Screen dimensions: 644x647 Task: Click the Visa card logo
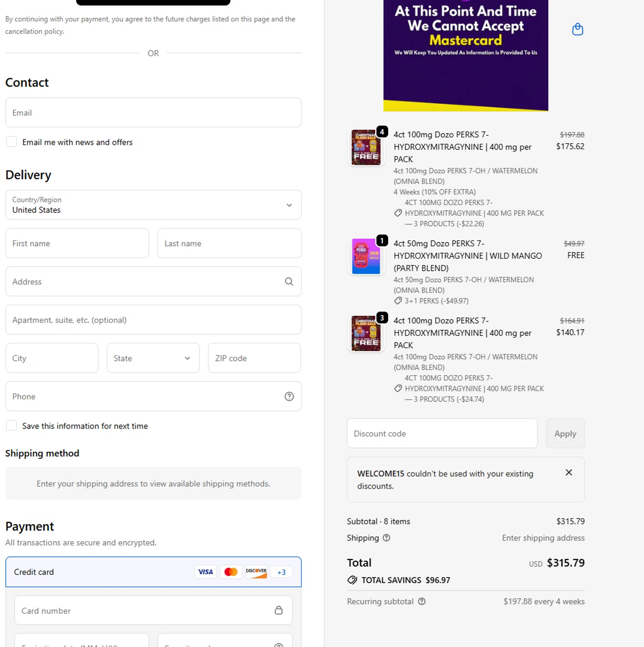[205, 572]
